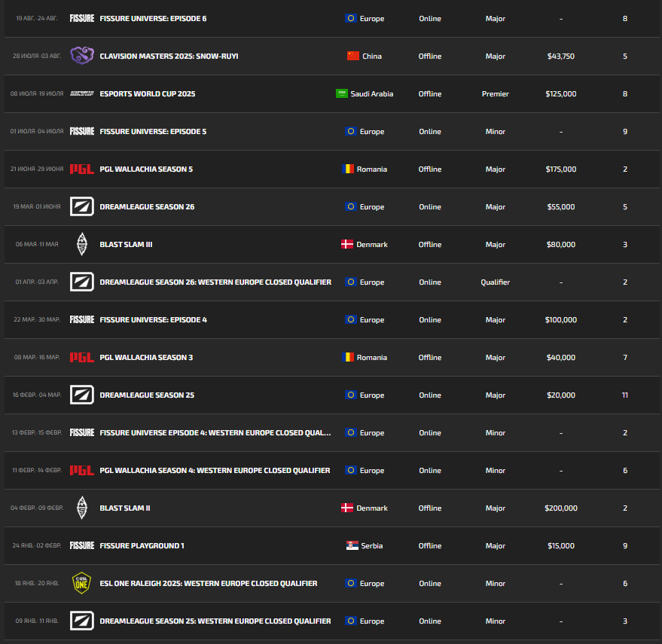This screenshot has height=644, width=662.
Task: Open Fissure Universe: Episode 5 tournament
Action: 153,131
